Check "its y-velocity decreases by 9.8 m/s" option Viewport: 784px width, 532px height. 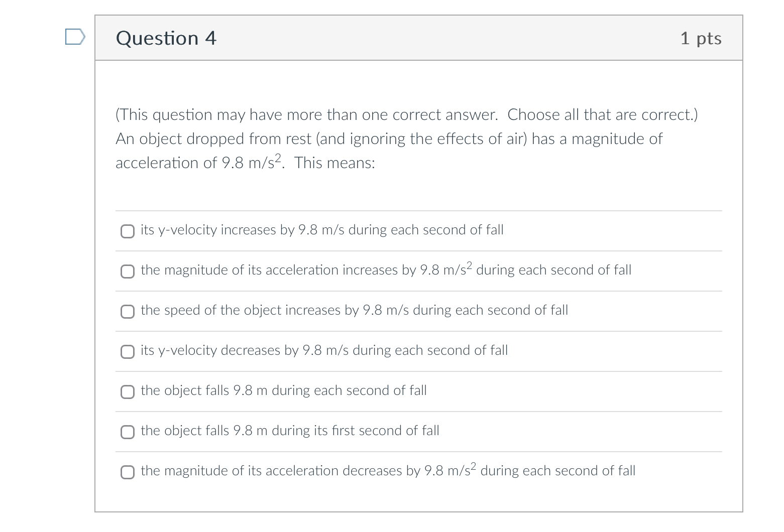point(128,352)
